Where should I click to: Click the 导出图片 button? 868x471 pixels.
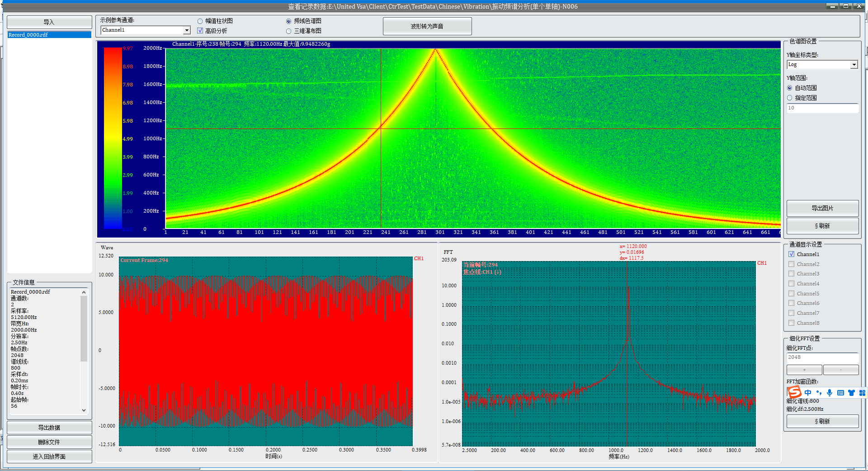click(822, 208)
